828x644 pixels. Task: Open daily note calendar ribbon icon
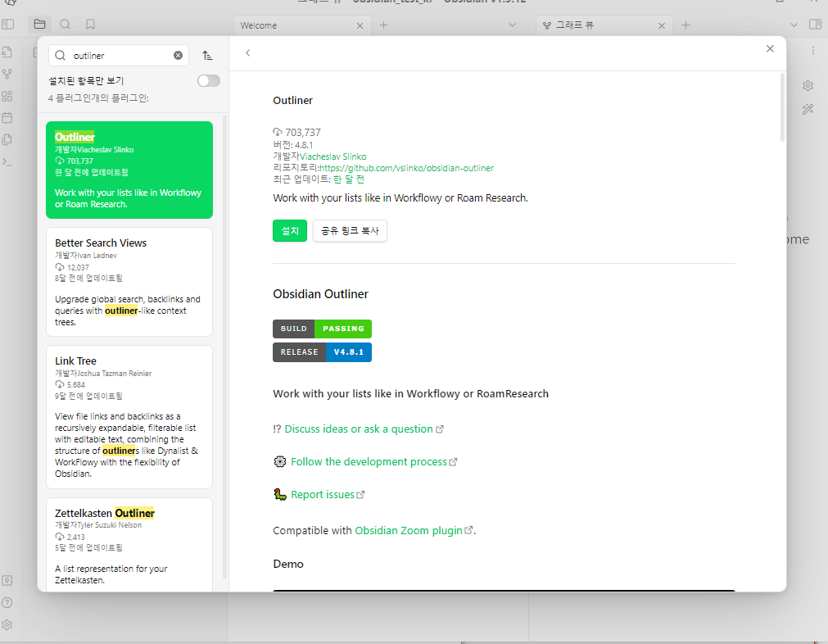7,118
